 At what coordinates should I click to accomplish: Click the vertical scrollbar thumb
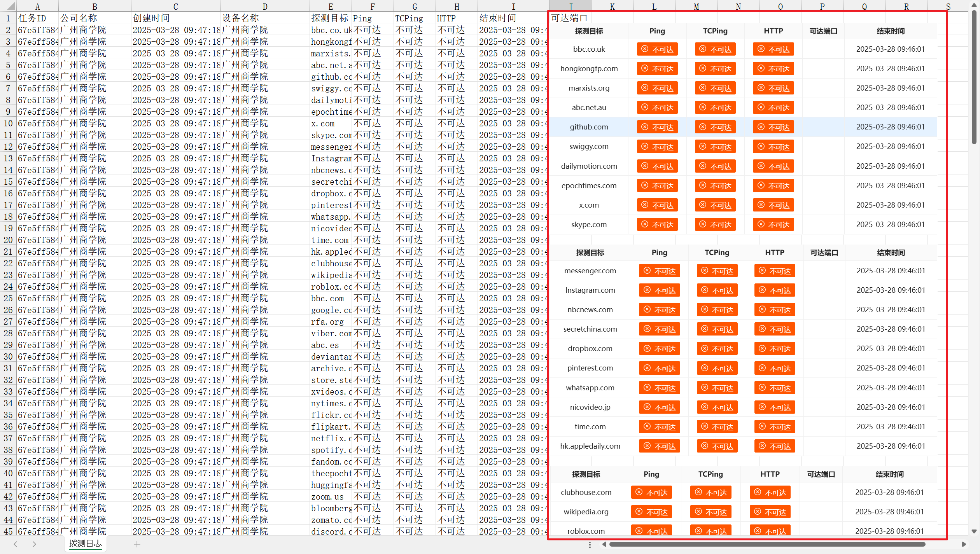974,78
